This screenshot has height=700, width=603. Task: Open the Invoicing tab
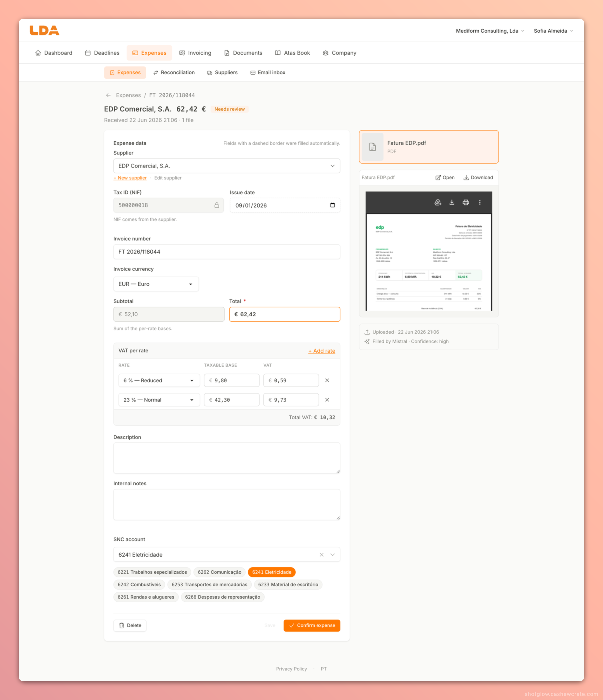195,53
